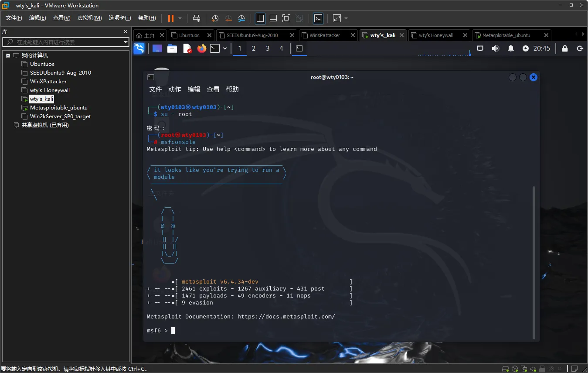Open the stretch display dropdown arrow
This screenshot has width=588, height=373.
(x=346, y=18)
